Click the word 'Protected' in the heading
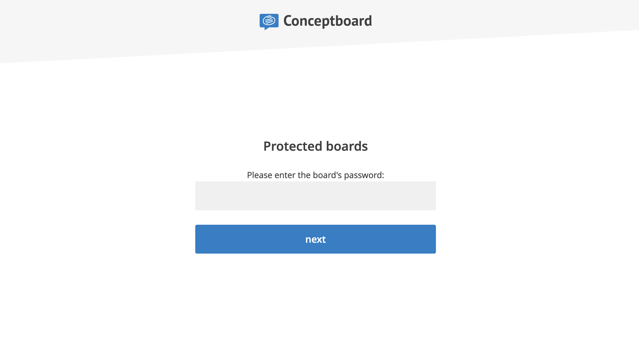The height and width of the screenshot is (364, 639). pyautogui.click(x=293, y=146)
